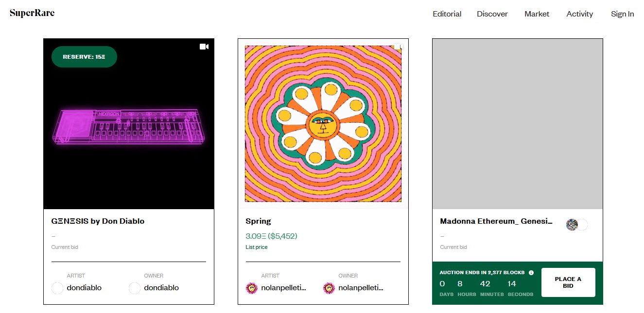Open the Madonna Ethereum_ Genesis title
This screenshot has height=313, width=644.
pyautogui.click(x=496, y=221)
